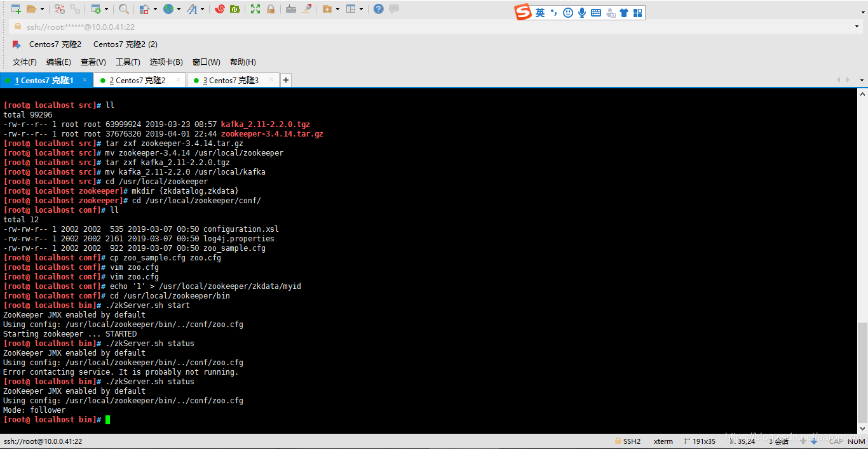Close the 1 Centos7 克隆1 tab

pos(85,80)
